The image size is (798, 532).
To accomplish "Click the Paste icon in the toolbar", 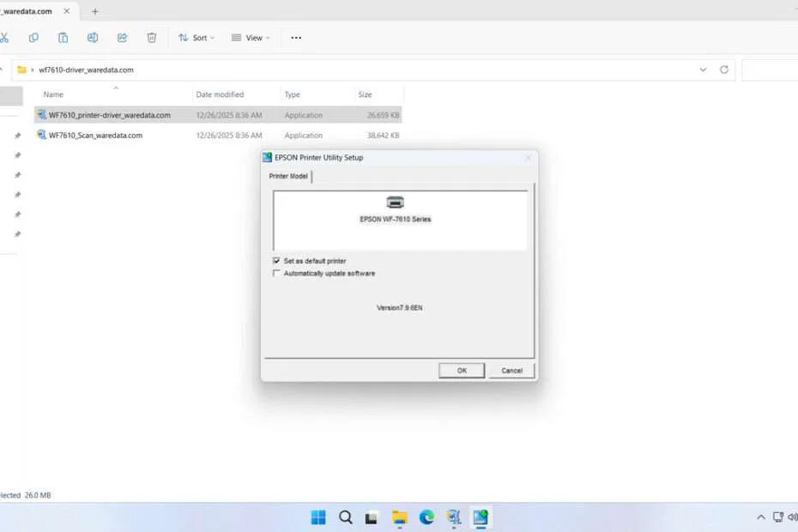I will click(63, 38).
